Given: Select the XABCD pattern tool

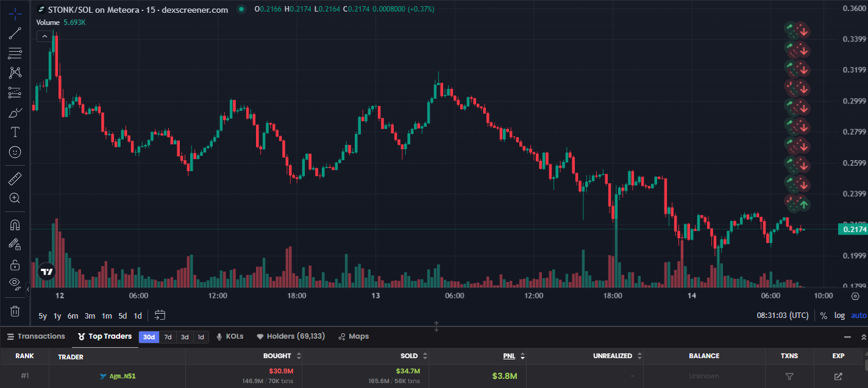Looking at the screenshot, I should coord(15,72).
